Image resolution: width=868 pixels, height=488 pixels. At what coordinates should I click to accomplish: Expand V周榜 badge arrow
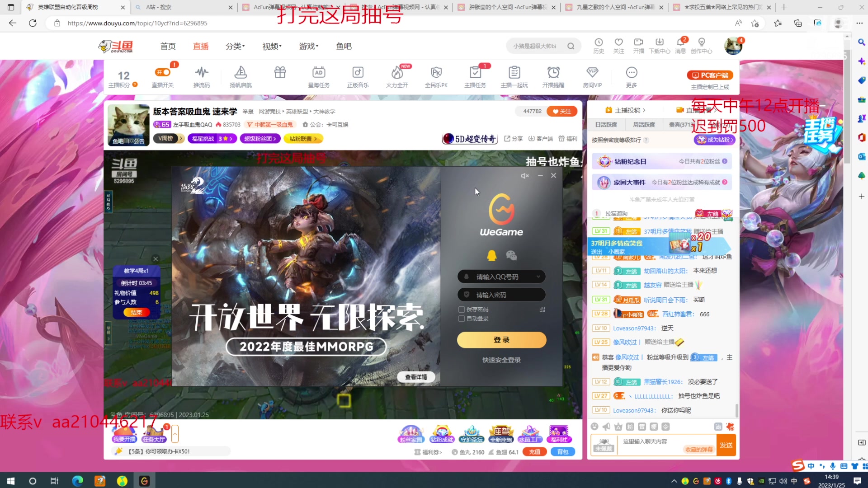click(x=181, y=139)
